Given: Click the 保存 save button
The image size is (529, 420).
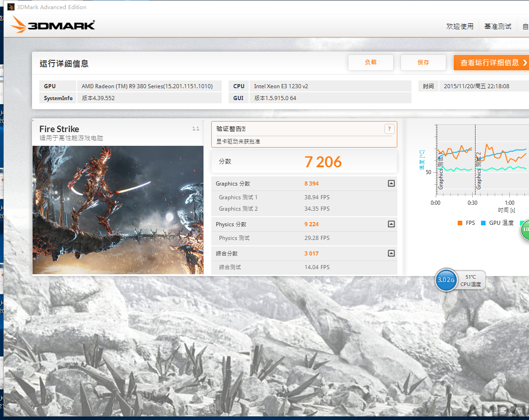Looking at the screenshot, I should [x=423, y=63].
